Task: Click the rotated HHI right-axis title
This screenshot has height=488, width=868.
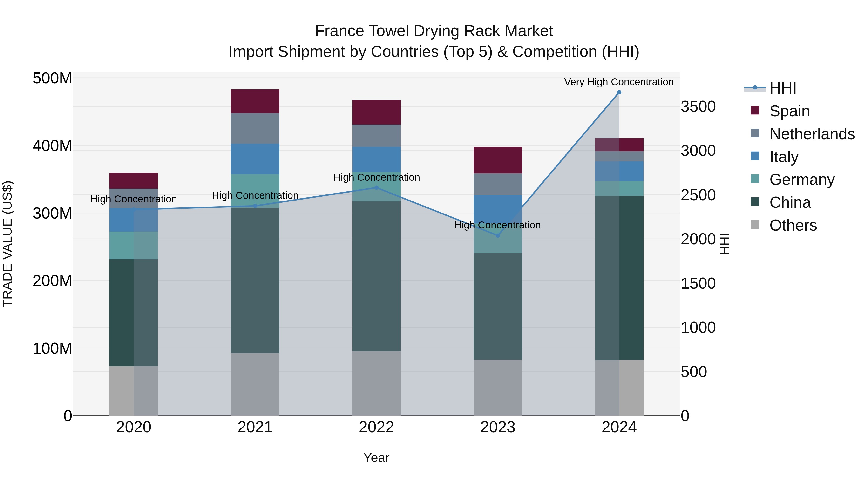Action: pos(725,244)
